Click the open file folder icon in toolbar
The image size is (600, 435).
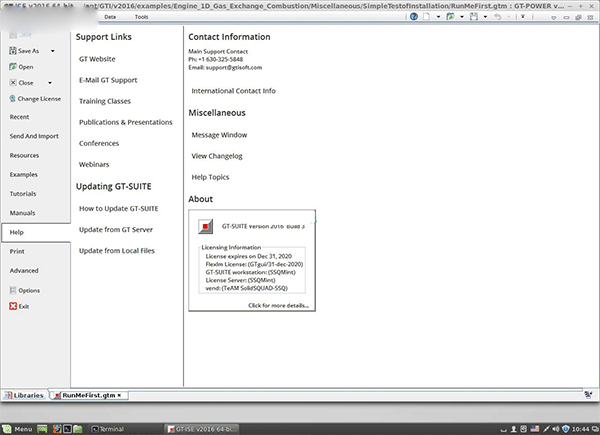pyautogui.click(x=450, y=16)
